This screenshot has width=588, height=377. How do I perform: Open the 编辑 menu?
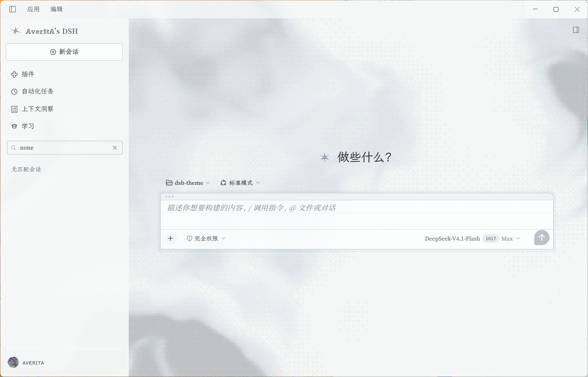56,9
